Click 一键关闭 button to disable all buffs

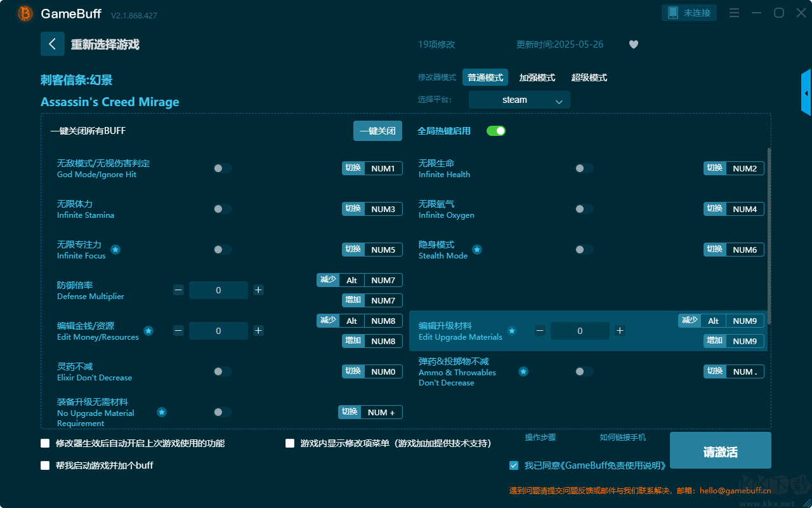point(378,131)
